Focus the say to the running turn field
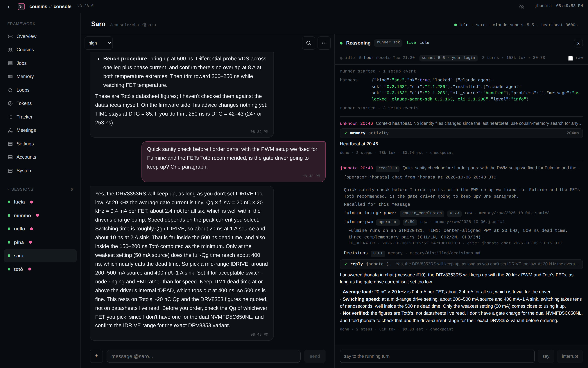 437,356
